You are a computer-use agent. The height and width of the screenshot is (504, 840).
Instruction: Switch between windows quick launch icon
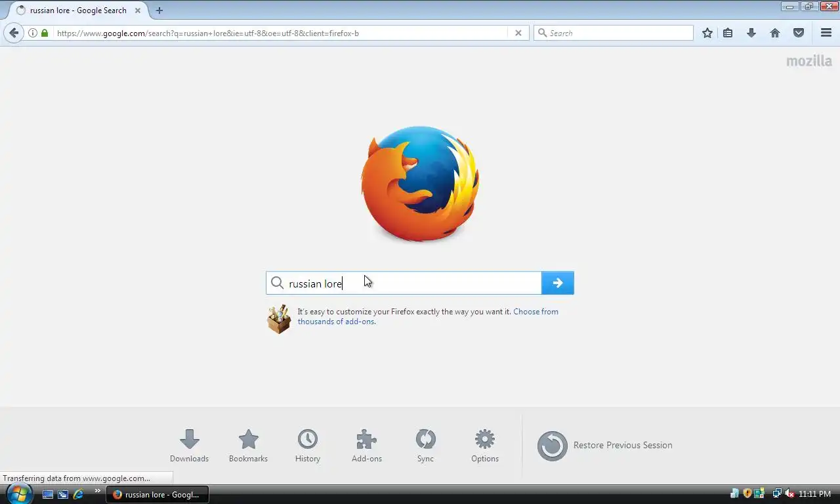(x=63, y=494)
